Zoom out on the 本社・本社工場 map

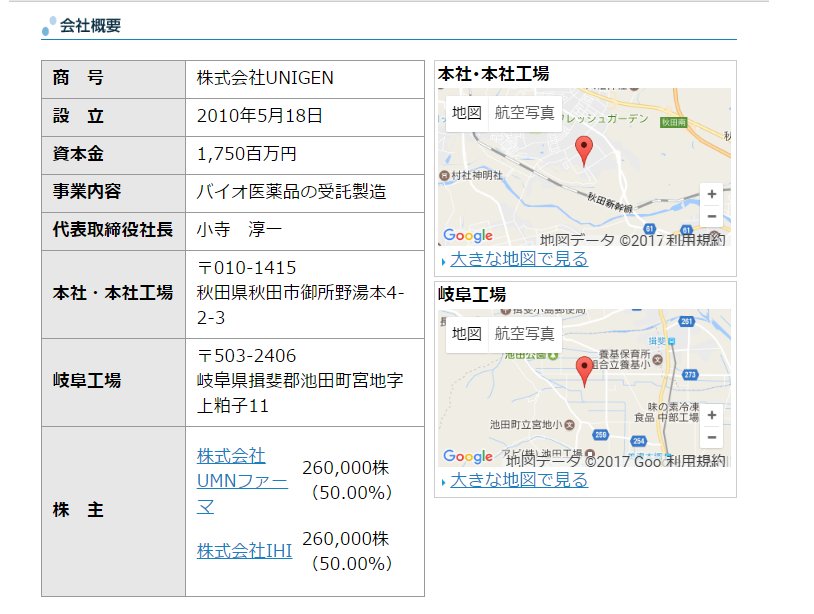pyautogui.click(x=712, y=216)
